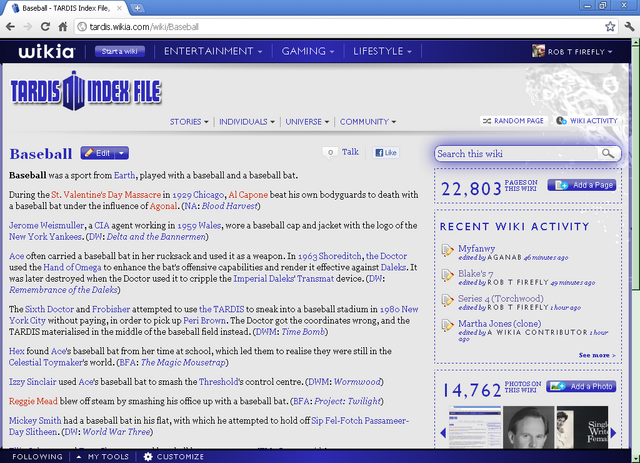Screen dimensions: 640x463
Task: Open the Celestial Toymaker link
Action: (x=45, y=363)
